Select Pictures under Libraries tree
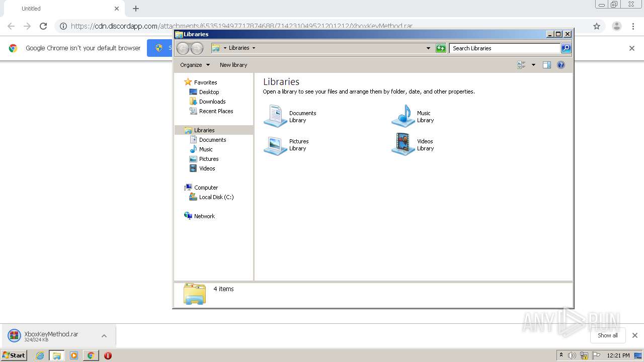This screenshot has width=644, height=362. (209, 159)
